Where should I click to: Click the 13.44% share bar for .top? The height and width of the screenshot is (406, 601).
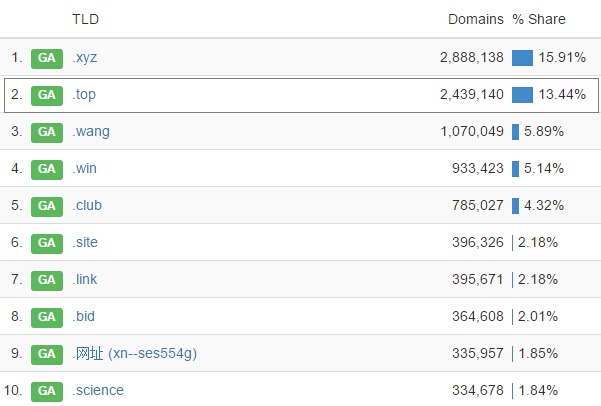pyautogui.click(x=522, y=95)
